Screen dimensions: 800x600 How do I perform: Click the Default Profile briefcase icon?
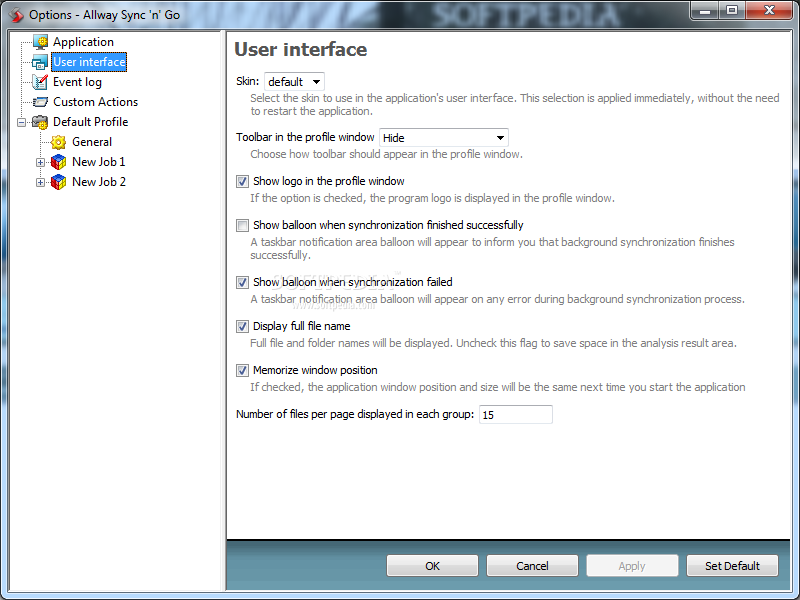point(40,122)
